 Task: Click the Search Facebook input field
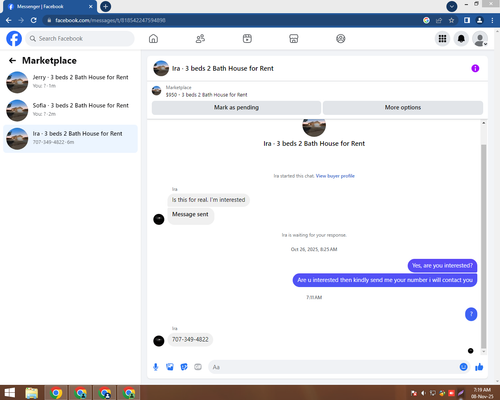(80, 39)
